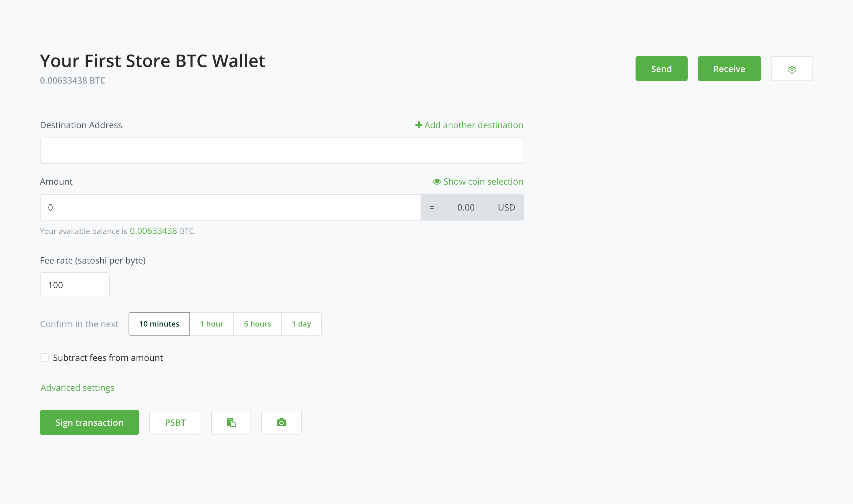Click the PSBT icon button

pos(175,422)
